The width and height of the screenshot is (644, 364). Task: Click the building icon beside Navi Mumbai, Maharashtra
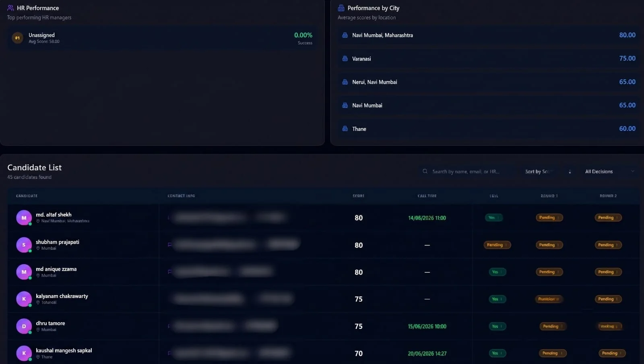(345, 35)
